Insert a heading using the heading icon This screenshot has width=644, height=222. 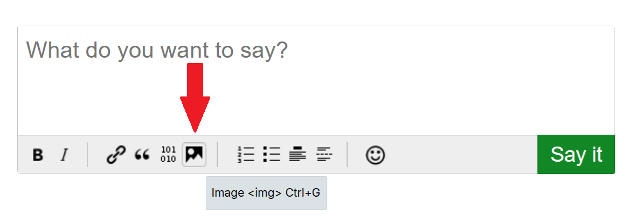[297, 155]
